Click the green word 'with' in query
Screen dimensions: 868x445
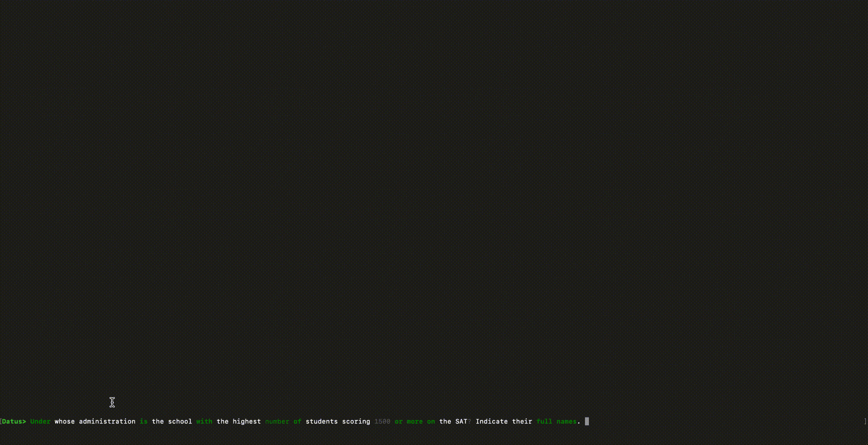coord(204,421)
